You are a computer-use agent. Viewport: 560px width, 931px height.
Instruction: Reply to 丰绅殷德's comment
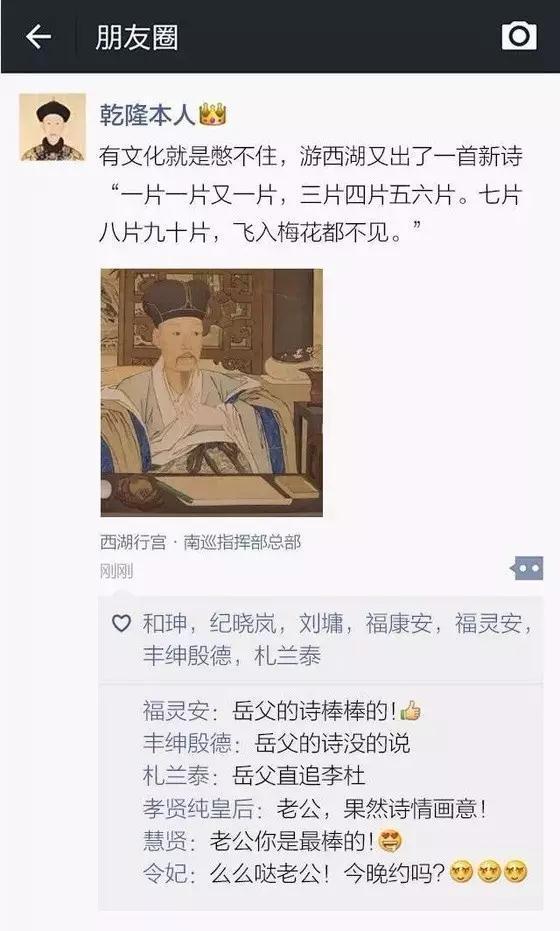point(277,743)
